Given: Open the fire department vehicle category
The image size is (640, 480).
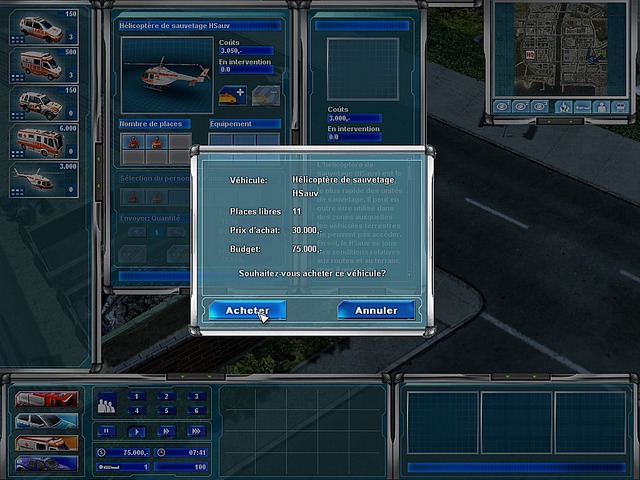Looking at the screenshot, I should coord(46,399).
